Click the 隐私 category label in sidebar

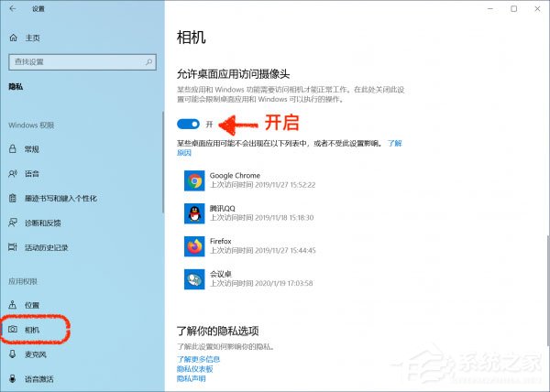click(16, 86)
